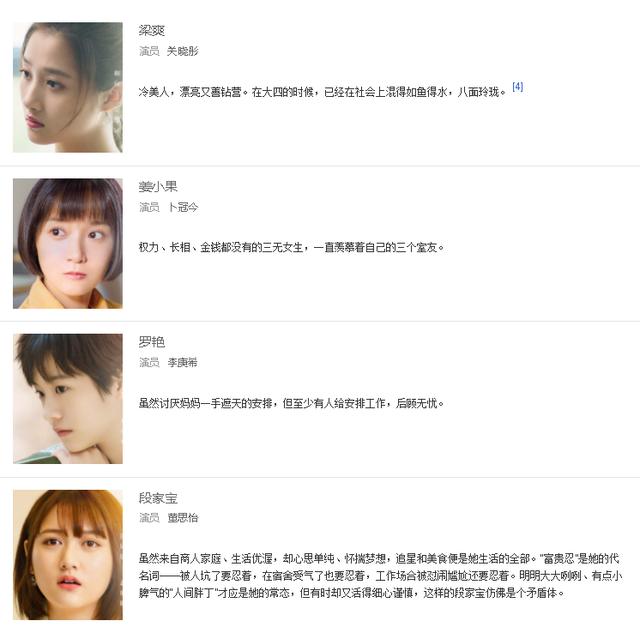Open the 姜小果 character photo
Image resolution: width=640 pixels, height=627 pixels.
[68, 243]
